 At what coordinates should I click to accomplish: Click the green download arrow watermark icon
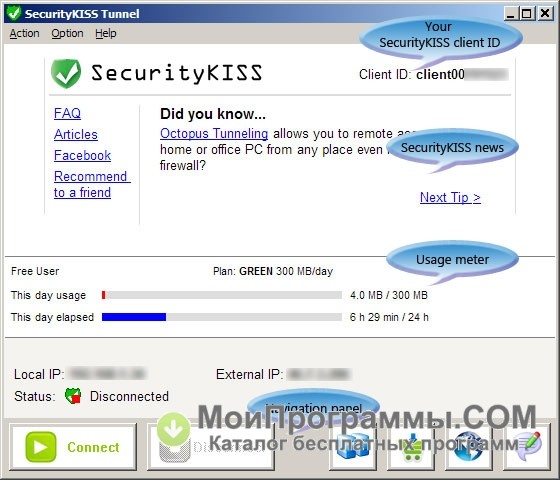click(x=174, y=429)
